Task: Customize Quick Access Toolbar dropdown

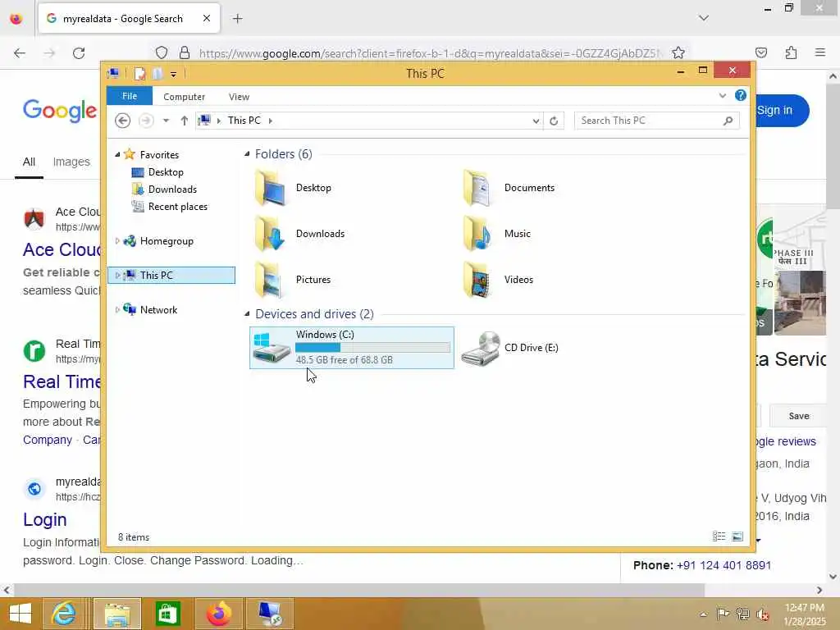Action: tap(174, 74)
